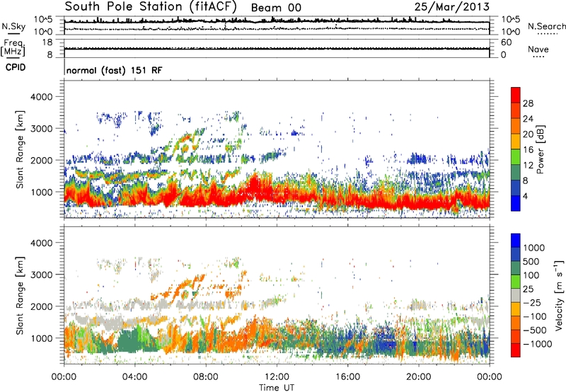
Task: Click the '2000' tick on the velocity panel
Action: 41,306
